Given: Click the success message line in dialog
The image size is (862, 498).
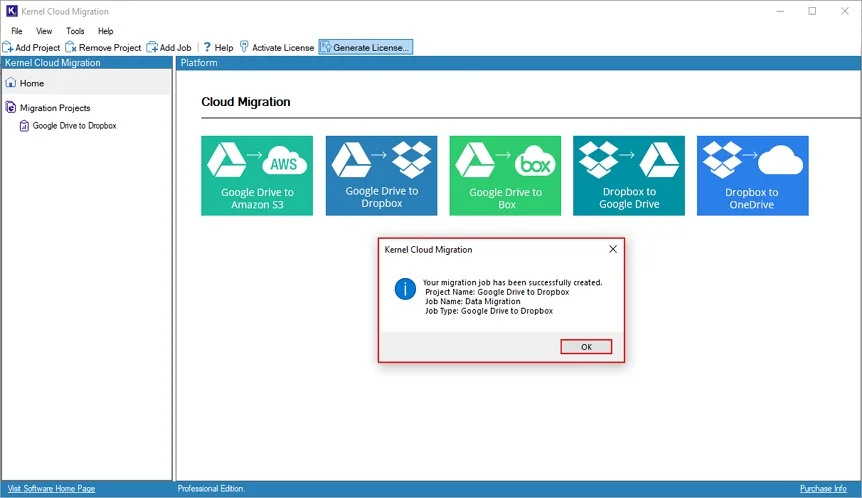Looking at the screenshot, I should coord(512,283).
